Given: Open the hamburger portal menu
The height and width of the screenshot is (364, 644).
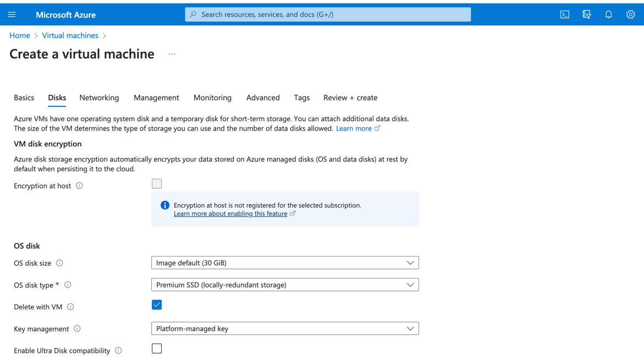Looking at the screenshot, I should tap(12, 14).
